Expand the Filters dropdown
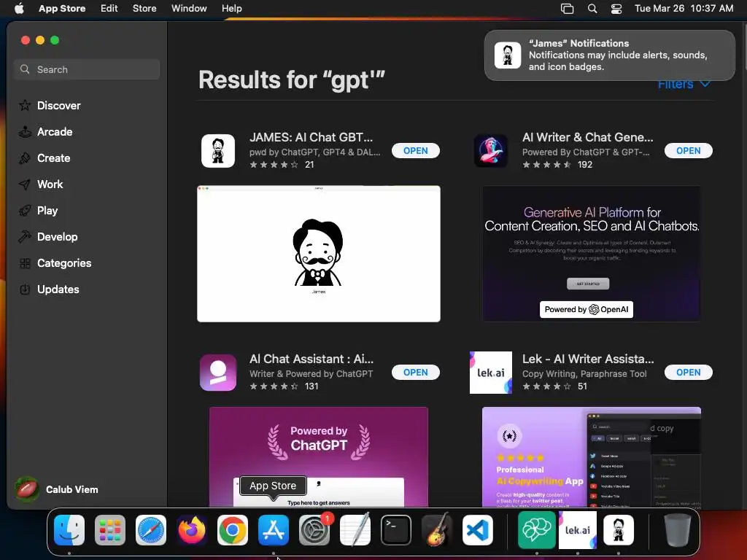 684,85
